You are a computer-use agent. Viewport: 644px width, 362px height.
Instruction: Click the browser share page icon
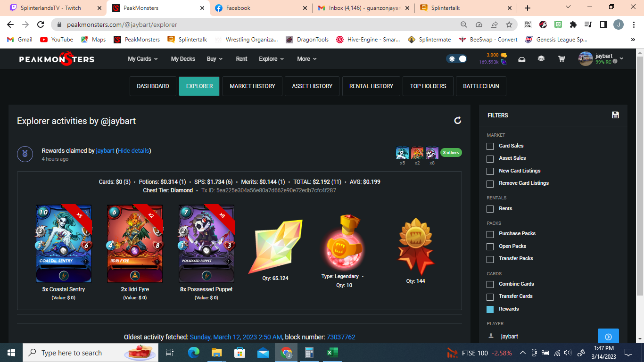click(x=494, y=25)
